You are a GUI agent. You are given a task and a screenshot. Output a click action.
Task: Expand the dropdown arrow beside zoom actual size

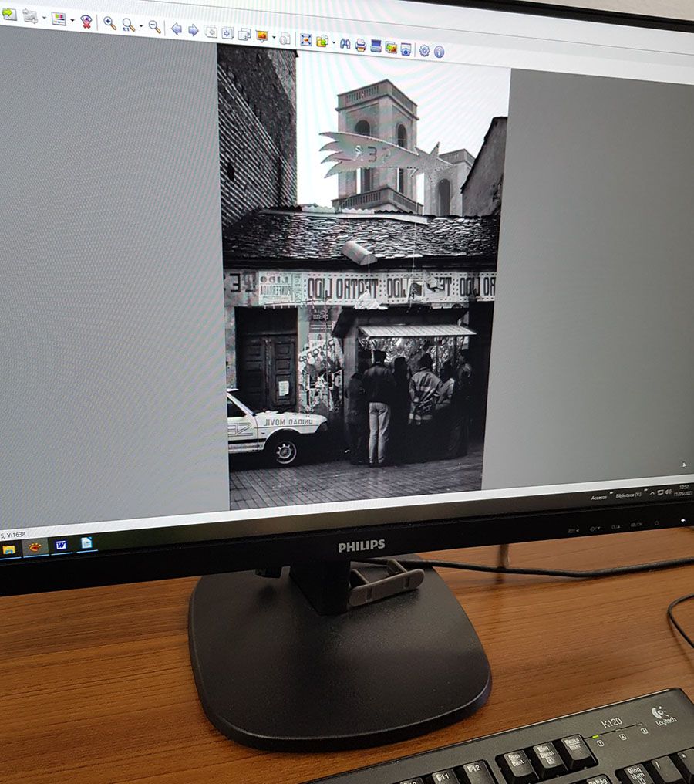pos(140,26)
